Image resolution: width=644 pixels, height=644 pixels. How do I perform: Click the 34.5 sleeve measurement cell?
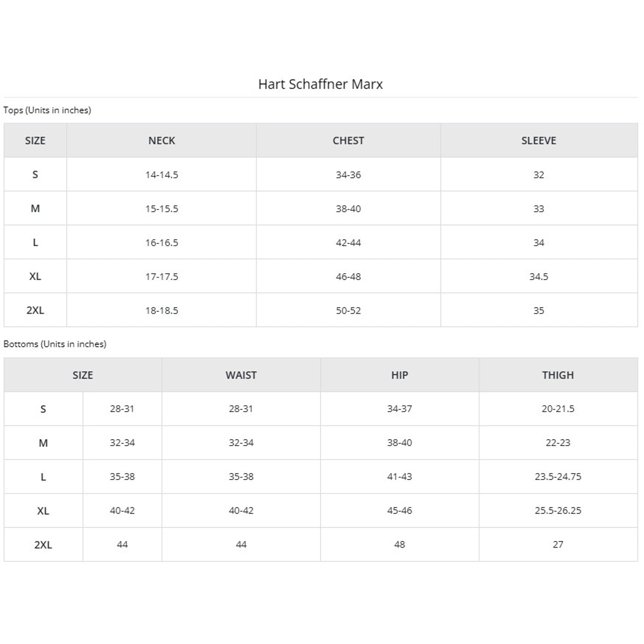click(x=539, y=277)
